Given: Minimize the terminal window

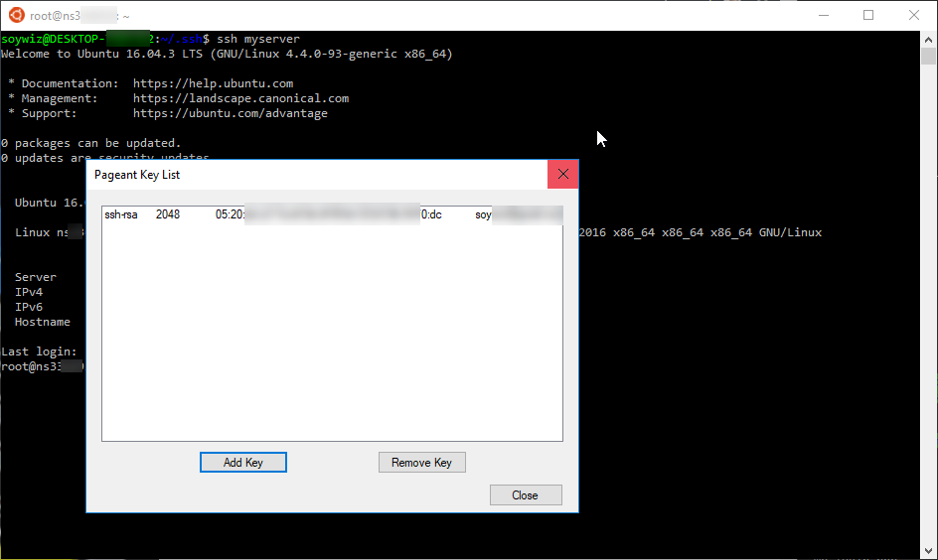Looking at the screenshot, I should [823, 15].
